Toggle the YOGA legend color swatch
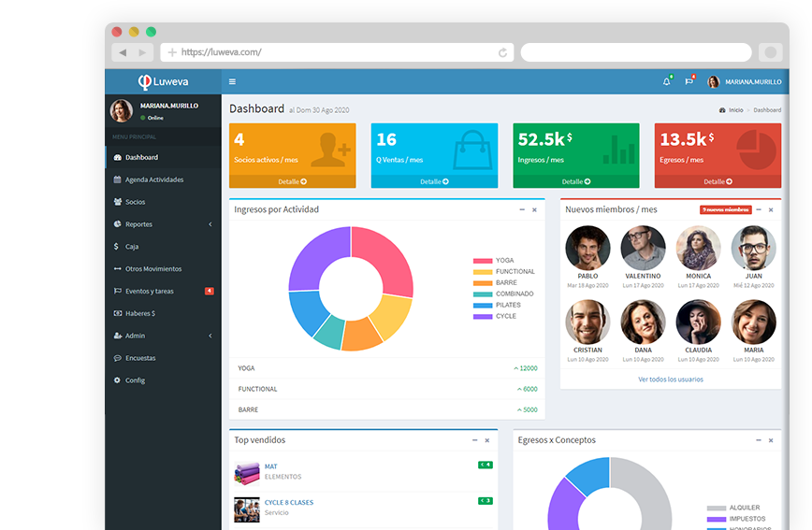 pos(482,261)
